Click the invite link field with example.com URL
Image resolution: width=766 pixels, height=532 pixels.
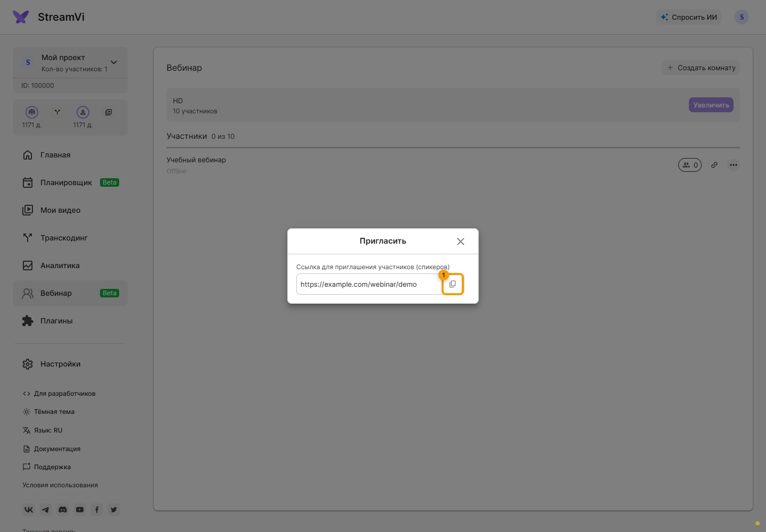click(369, 284)
